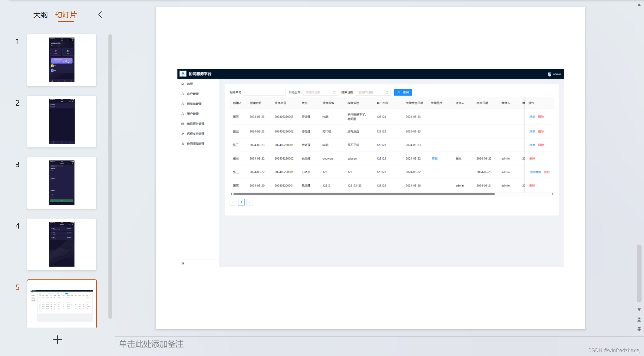644x356 pixels.
Task: Click the notes area 单击此处添加备注
Action: point(151,344)
